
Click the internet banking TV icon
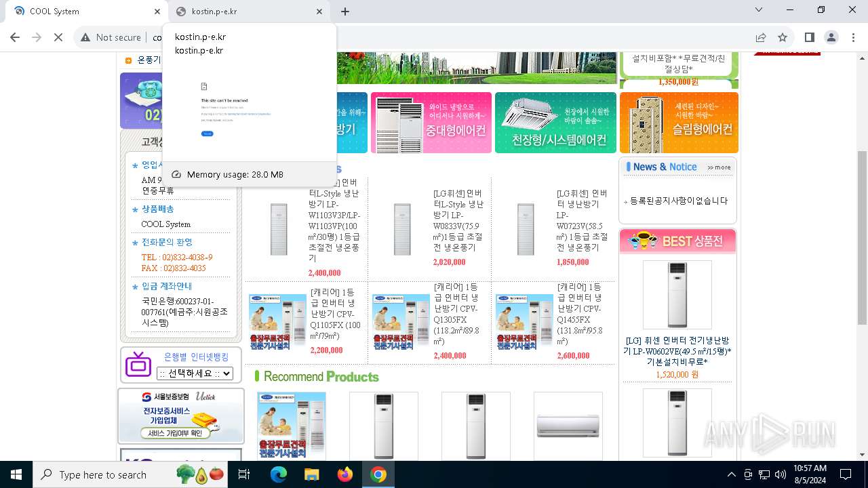(138, 364)
